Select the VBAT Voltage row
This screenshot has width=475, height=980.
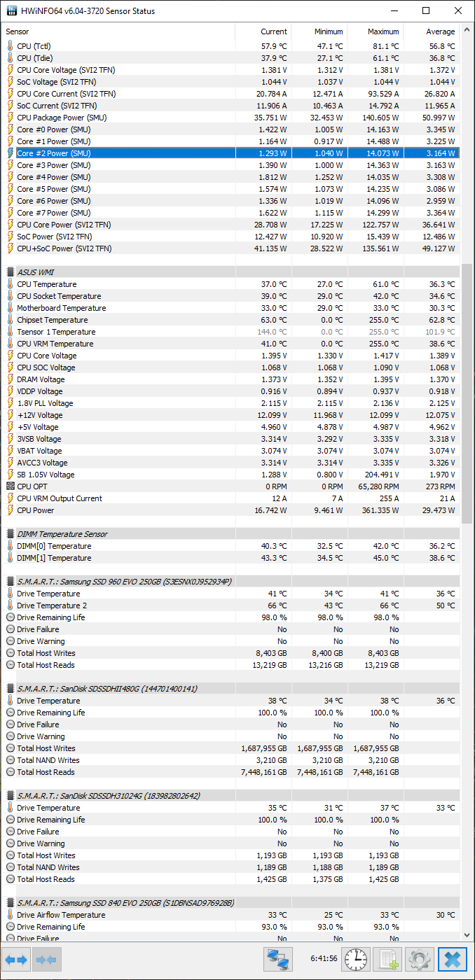tap(231, 450)
